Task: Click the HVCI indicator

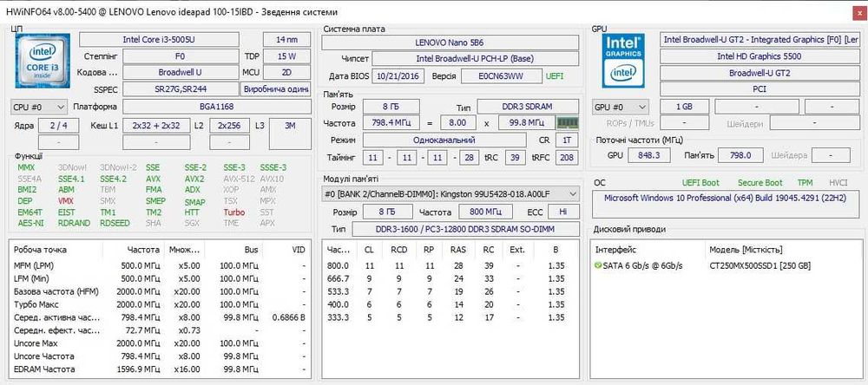Action: (838, 183)
